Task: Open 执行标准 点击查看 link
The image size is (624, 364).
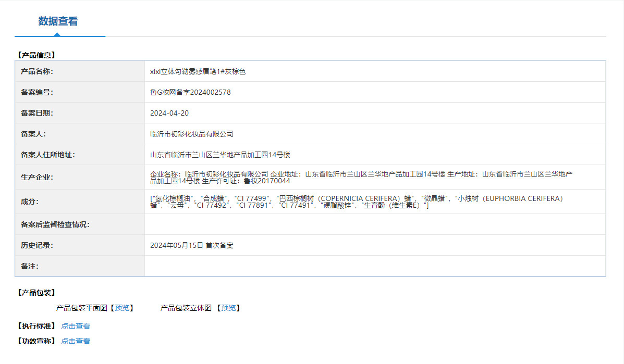Action: (76, 327)
